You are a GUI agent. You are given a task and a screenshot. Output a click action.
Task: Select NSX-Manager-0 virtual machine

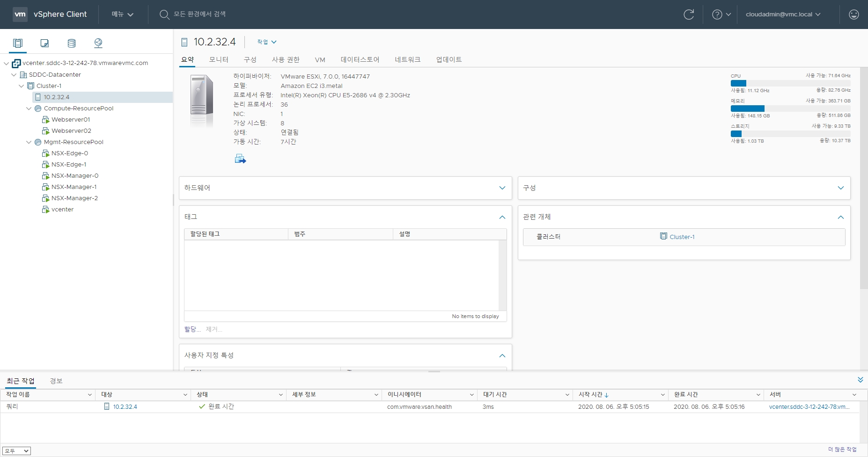pyautogui.click(x=74, y=175)
